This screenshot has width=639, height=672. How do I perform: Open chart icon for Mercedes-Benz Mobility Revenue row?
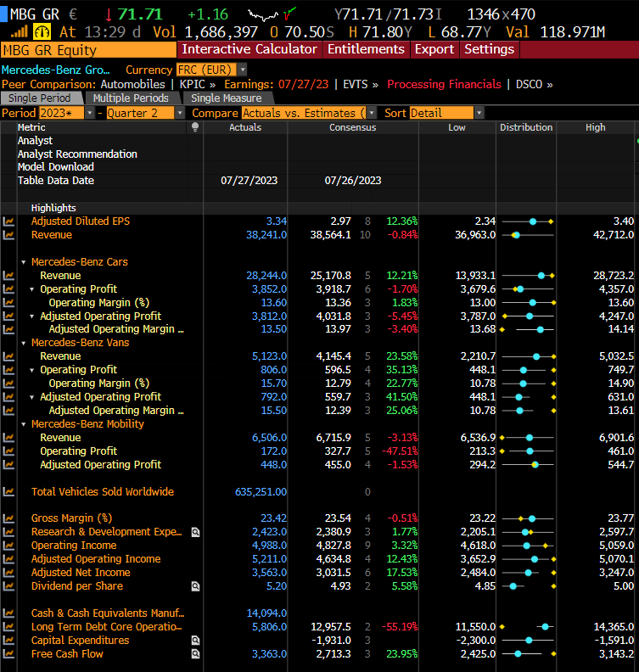[8, 438]
